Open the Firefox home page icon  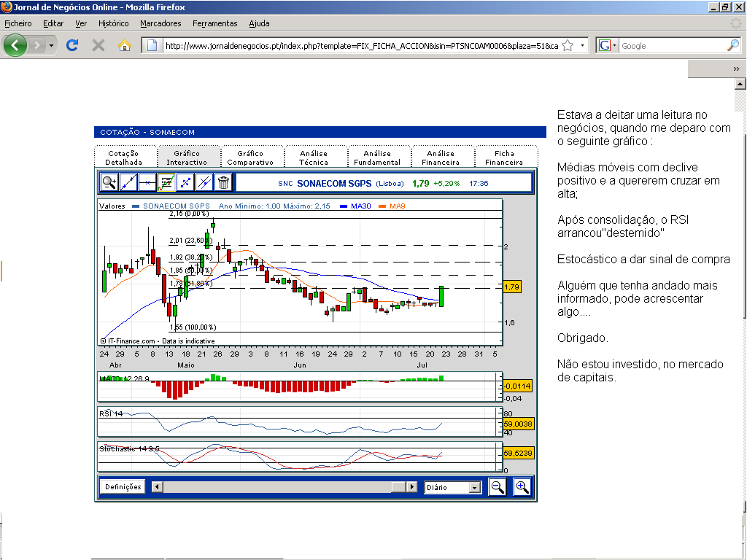click(x=125, y=45)
